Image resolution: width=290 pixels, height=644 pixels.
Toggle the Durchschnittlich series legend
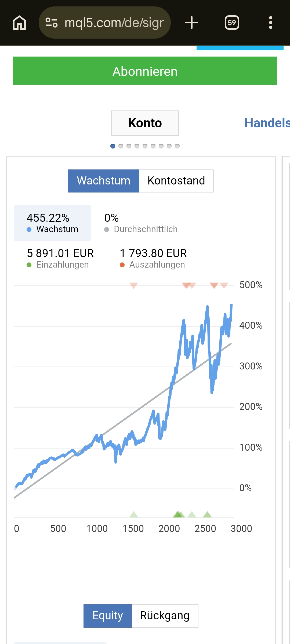point(141,223)
